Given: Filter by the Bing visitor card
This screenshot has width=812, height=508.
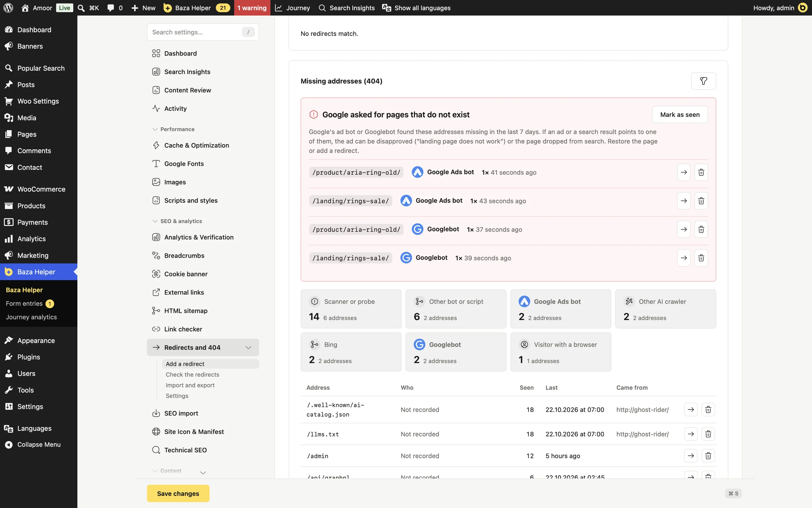Looking at the screenshot, I should point(351,352).
